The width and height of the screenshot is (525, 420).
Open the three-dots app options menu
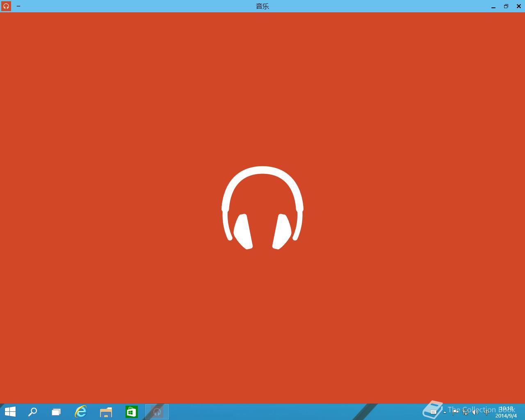coord(18,6)
